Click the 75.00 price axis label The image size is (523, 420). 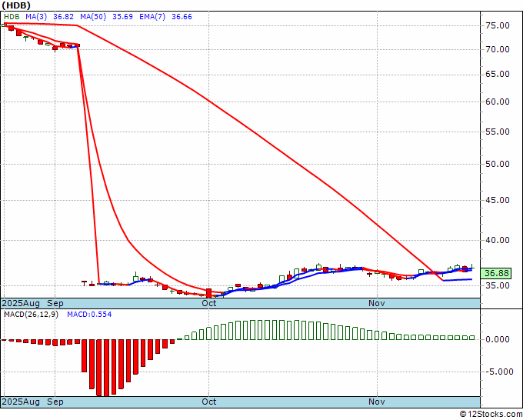click(x=498, y=25)
